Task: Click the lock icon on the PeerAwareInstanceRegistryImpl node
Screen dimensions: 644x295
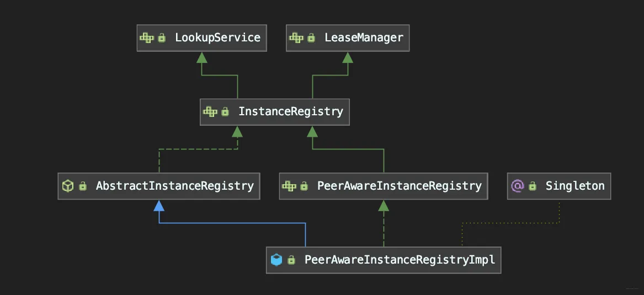Action: click(291, 260)
